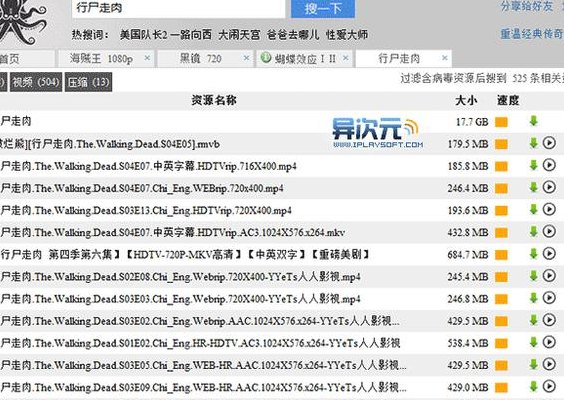The width and height of the screenshot is (564, 400).
Task: Click the orange speed indicator of 538.4 MB row
Action: point(501,344)
